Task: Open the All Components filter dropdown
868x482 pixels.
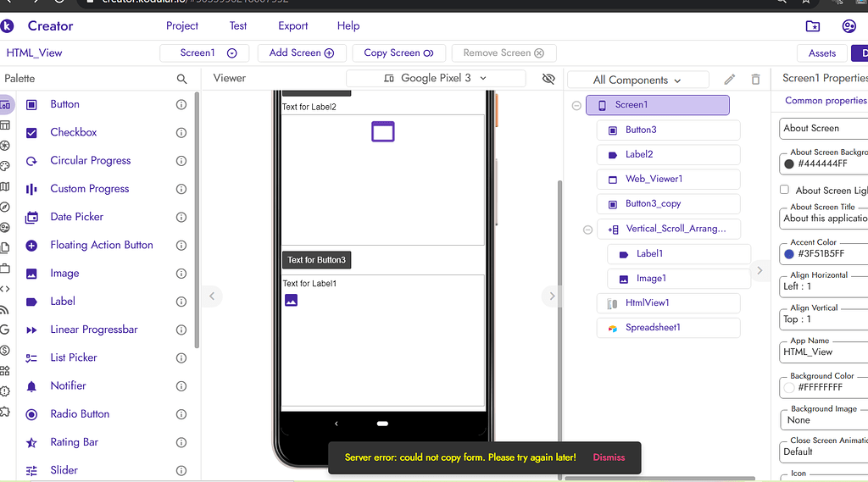Action: [x=637, y=80]
